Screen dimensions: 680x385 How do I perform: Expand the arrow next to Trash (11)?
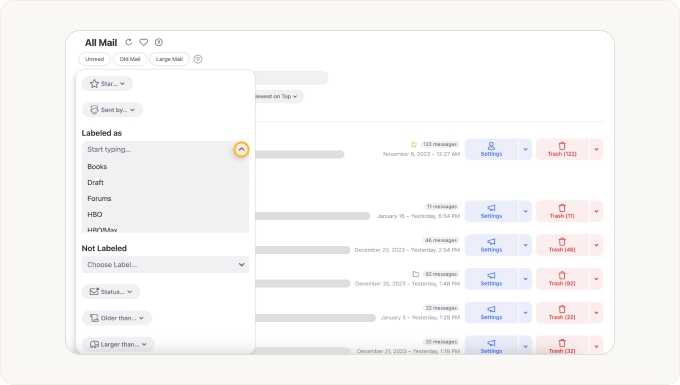click(x=596, y=211)
